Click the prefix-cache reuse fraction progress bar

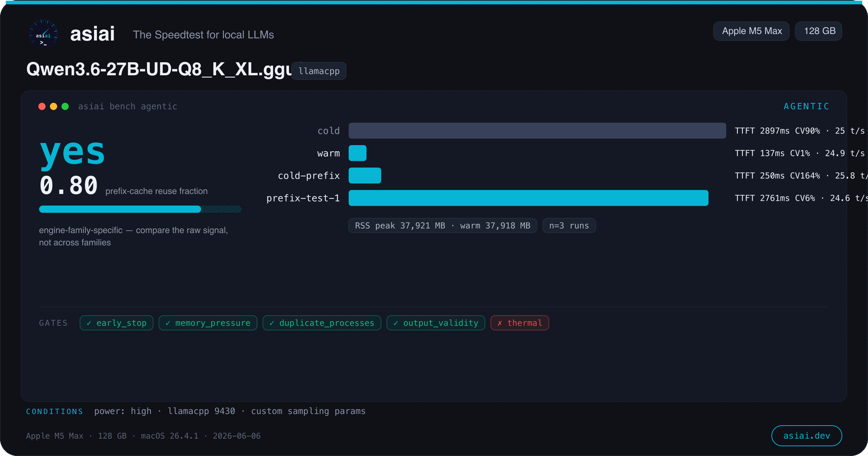pyautogui.click(x=140, y=209)
